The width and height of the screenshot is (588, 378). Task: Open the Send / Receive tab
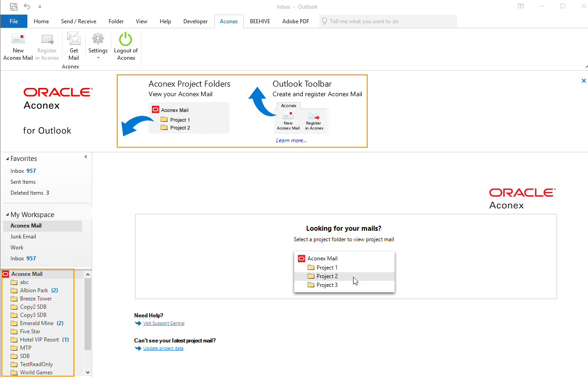pyautogui.click(x=78, y=21)
